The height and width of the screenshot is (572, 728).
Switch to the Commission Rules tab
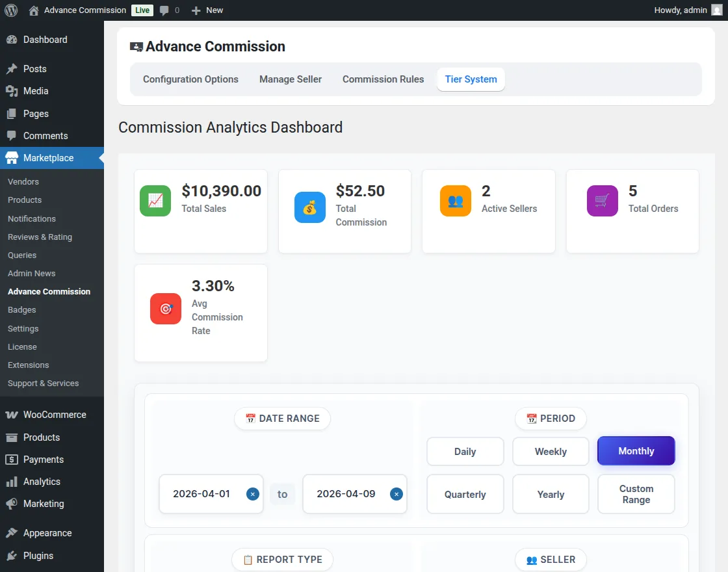383,79
